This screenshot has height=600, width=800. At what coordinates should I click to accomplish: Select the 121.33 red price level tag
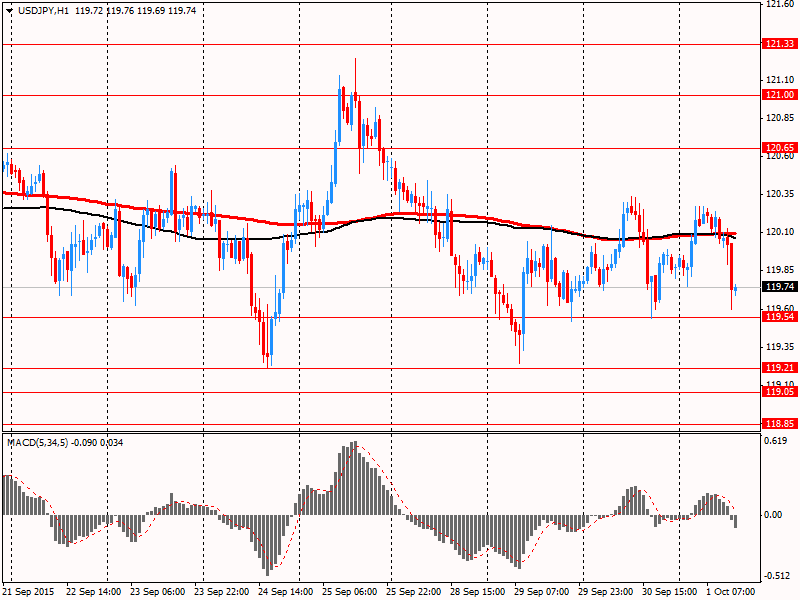(780, 44)
